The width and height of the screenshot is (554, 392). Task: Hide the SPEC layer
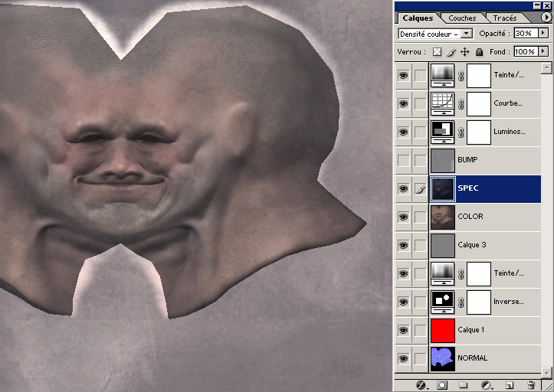click(404, 188)
